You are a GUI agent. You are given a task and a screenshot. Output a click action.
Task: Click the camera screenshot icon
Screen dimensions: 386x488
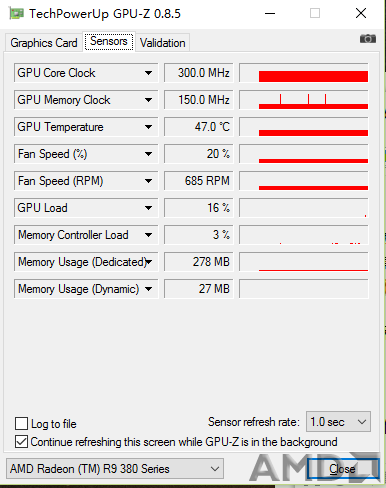point(368,39)
